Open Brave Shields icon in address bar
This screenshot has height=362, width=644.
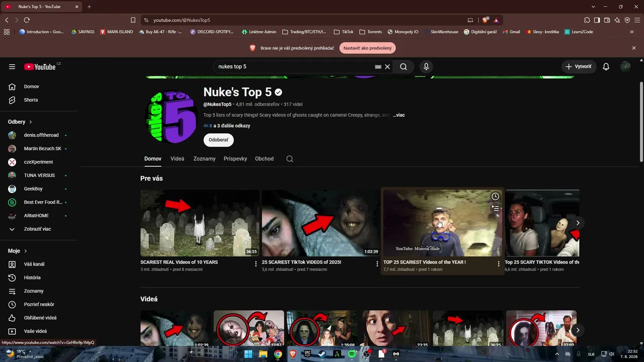(x=485, y=20)
